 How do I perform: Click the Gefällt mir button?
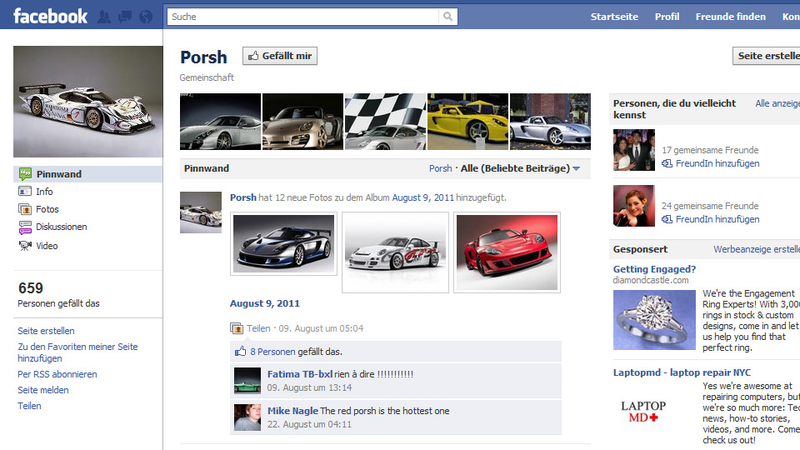point(280,56)
